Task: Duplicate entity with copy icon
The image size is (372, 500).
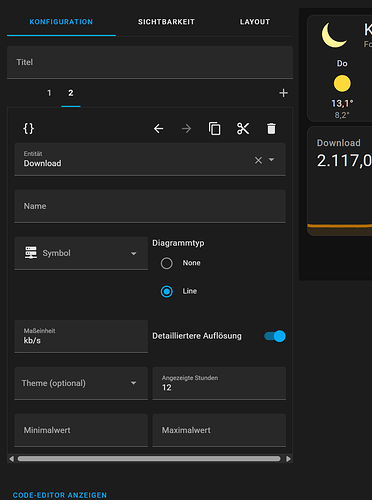Action: (x=215, y=129)
